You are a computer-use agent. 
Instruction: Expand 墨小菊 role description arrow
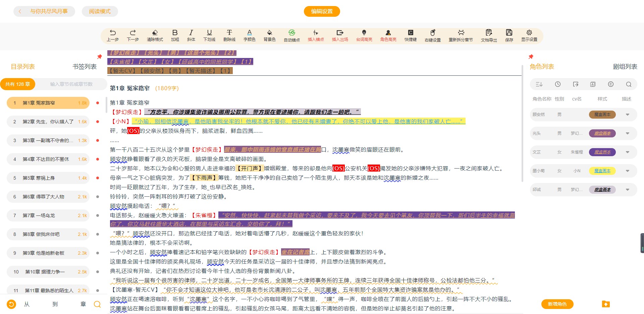(627, 171)
